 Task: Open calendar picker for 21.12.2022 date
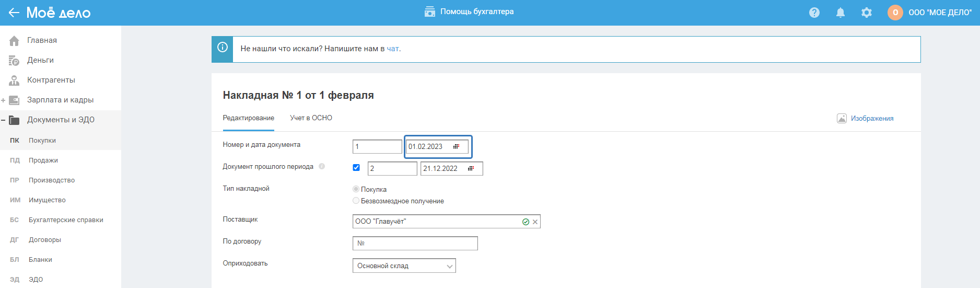pyautogui.click(x=471, y=168)
